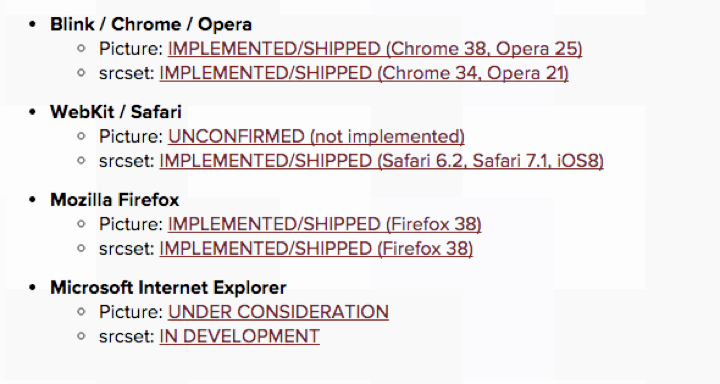The width and height of the screenshot is (720, 384).
Task: Open Firefox 38 srcset IMPLEMENTED/SHIPPED link
Action: pos(316,249)
